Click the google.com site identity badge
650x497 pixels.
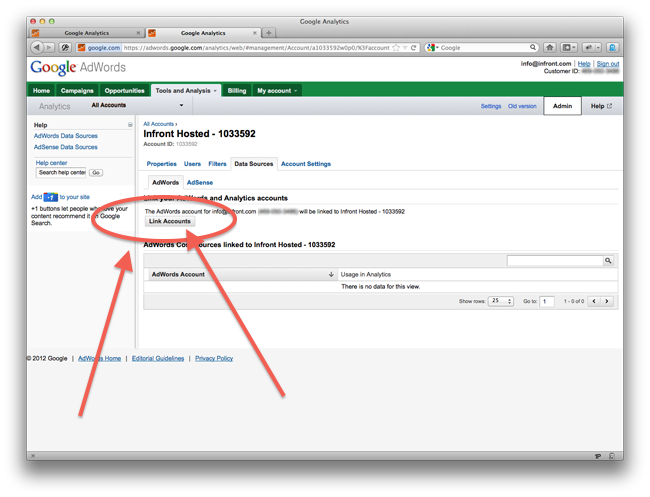99,48
